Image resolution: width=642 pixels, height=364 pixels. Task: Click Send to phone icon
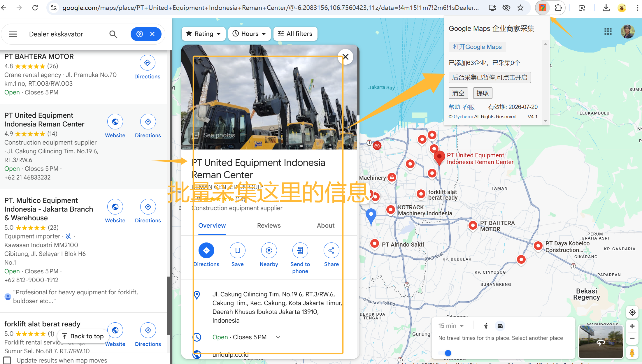click(x=300, y=250)
